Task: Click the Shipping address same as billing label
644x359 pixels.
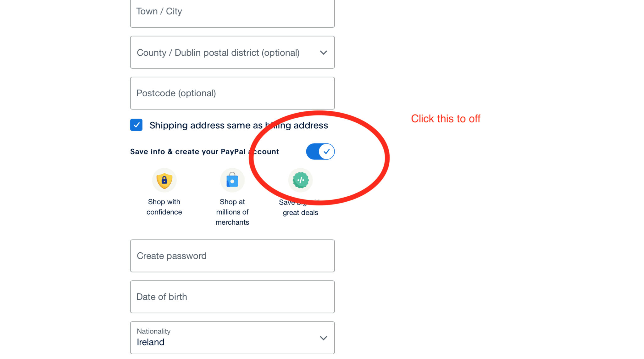Action: point(238,125)
